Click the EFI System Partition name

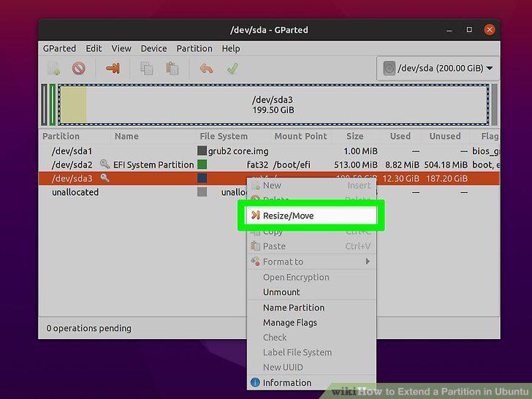pos(153,164)
